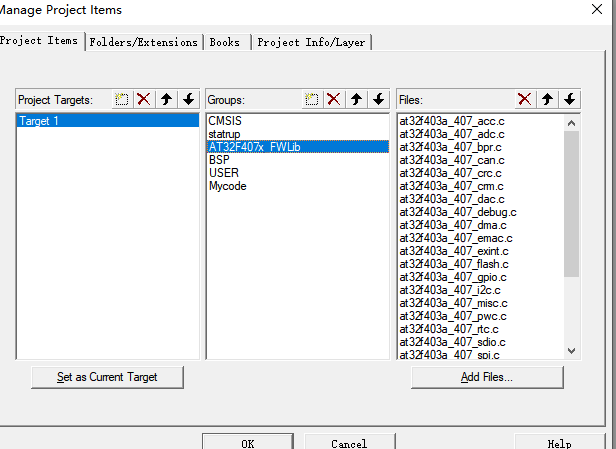Close the Manage Project Items dialog
Image resolution: width=616 pixels, height=449 pixels.
click(x=597, y=9)
